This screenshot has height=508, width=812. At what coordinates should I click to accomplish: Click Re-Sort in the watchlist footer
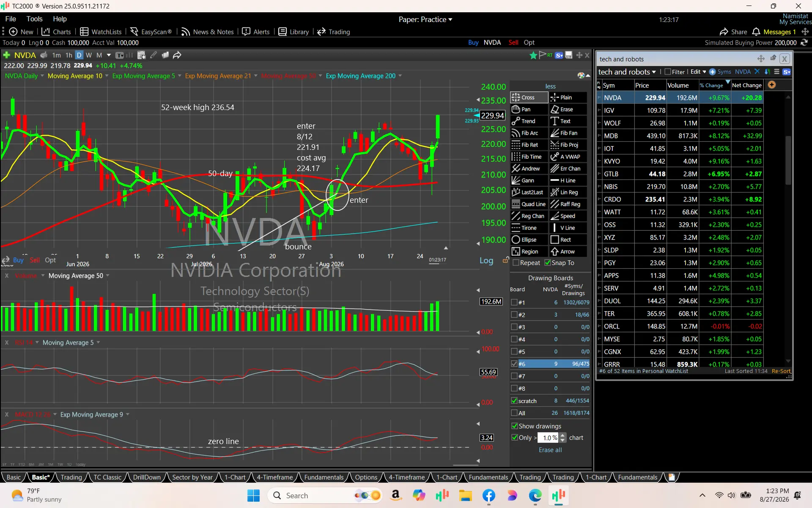[781, 371]
